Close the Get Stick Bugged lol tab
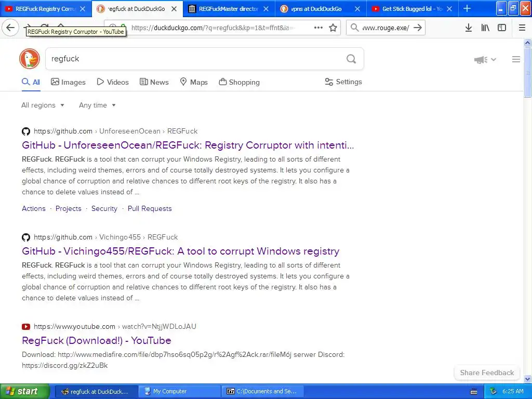The height and width of the screenshot is (399, 532). (x=449, y=9)
